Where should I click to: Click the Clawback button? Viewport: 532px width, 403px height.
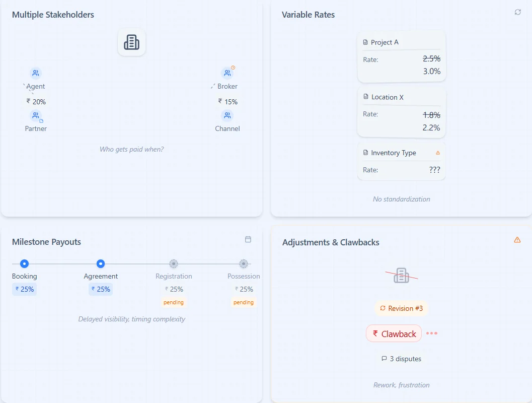tap(394, 333)
